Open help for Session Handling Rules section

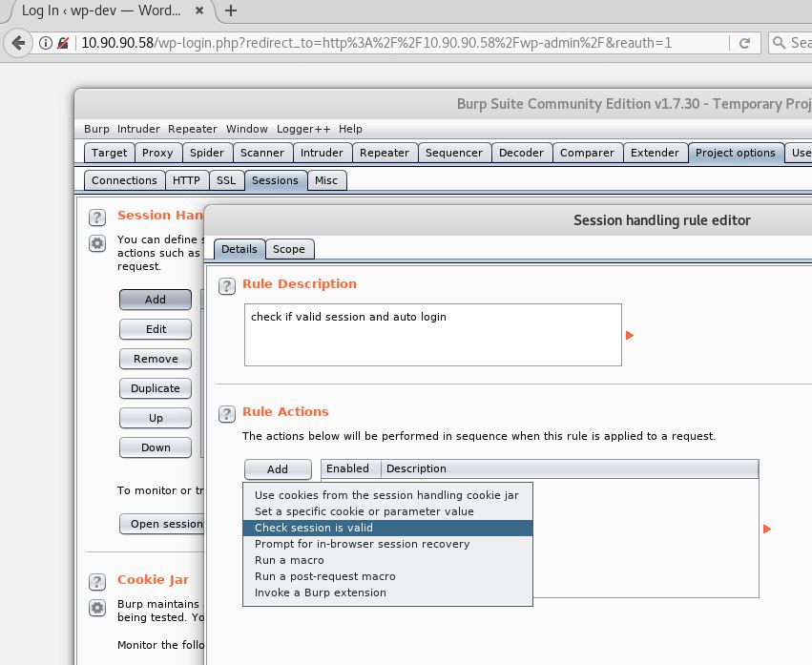pos(96,218)
